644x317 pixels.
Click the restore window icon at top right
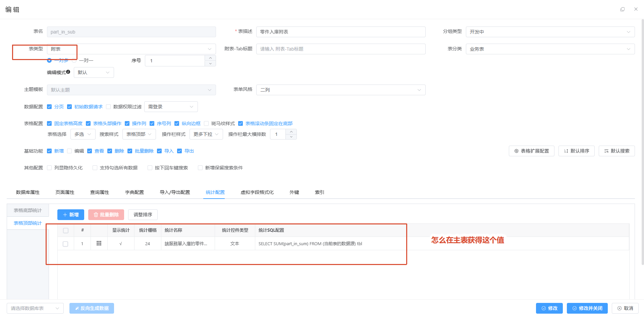pos(623,9)
